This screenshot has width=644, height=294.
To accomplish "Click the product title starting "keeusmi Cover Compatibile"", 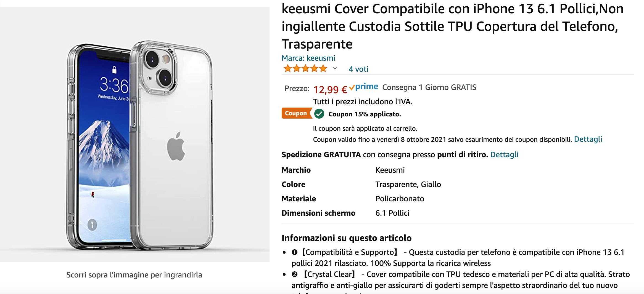I will 452,26.
